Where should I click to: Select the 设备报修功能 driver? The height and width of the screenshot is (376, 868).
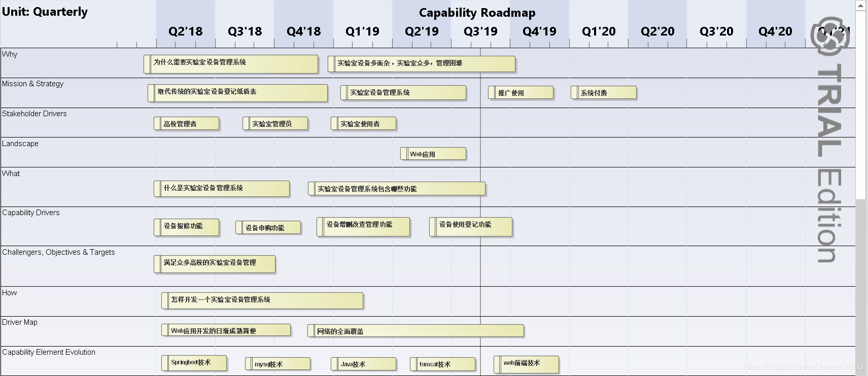click(187, 227)
